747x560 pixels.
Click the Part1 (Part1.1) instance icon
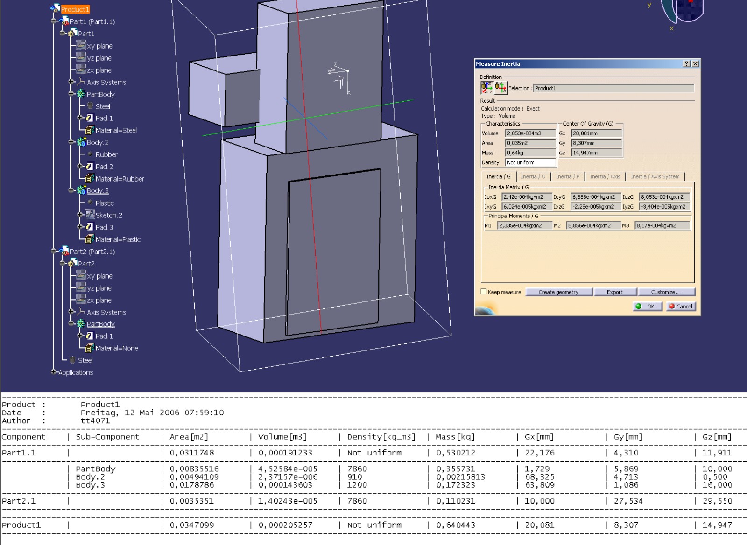(64, 21)
